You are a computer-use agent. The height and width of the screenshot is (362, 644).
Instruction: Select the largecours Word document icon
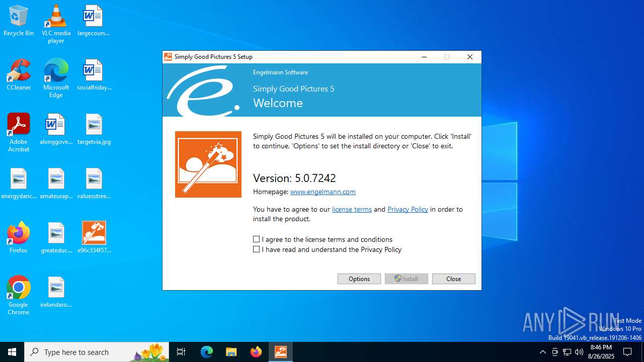coord(94,21)
